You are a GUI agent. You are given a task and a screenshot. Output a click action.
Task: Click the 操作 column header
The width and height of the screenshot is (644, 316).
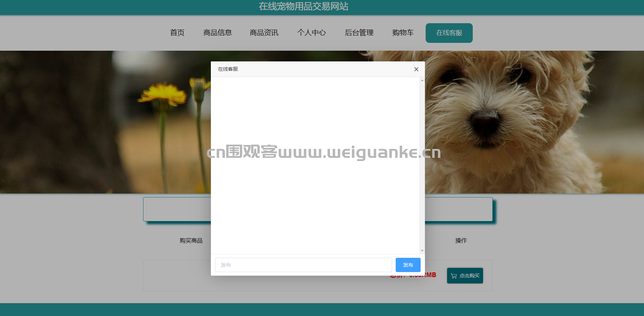461,241
